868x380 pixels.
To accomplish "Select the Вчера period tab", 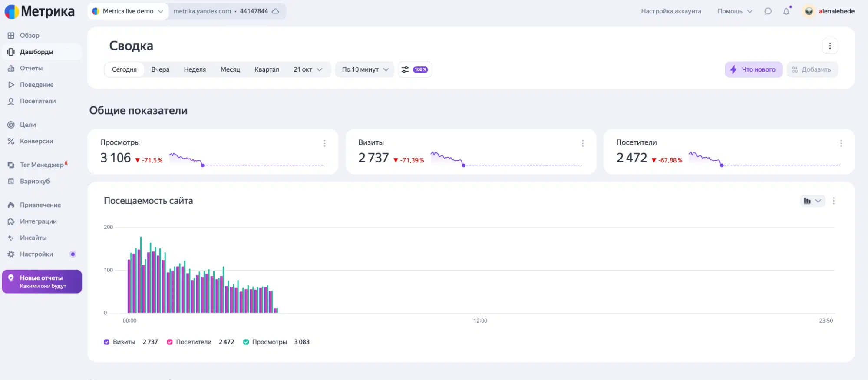I will coord(160,69).
